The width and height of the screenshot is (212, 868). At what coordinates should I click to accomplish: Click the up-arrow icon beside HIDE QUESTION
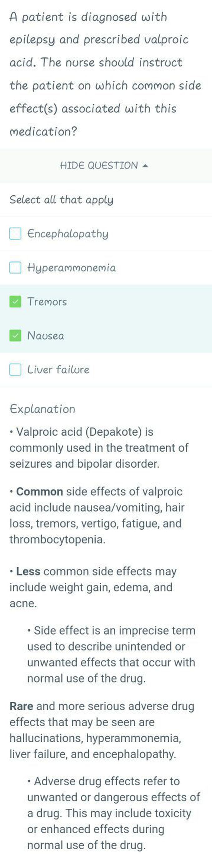[145, 166]
